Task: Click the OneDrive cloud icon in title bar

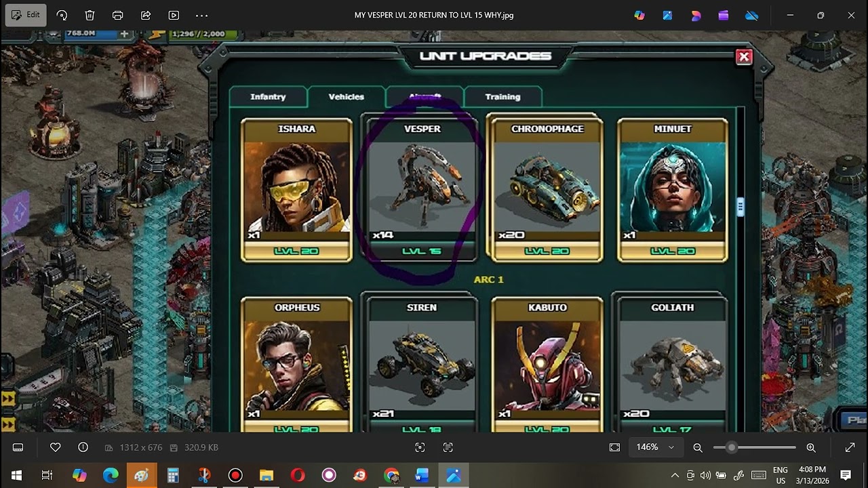Action: coord(751,15)
